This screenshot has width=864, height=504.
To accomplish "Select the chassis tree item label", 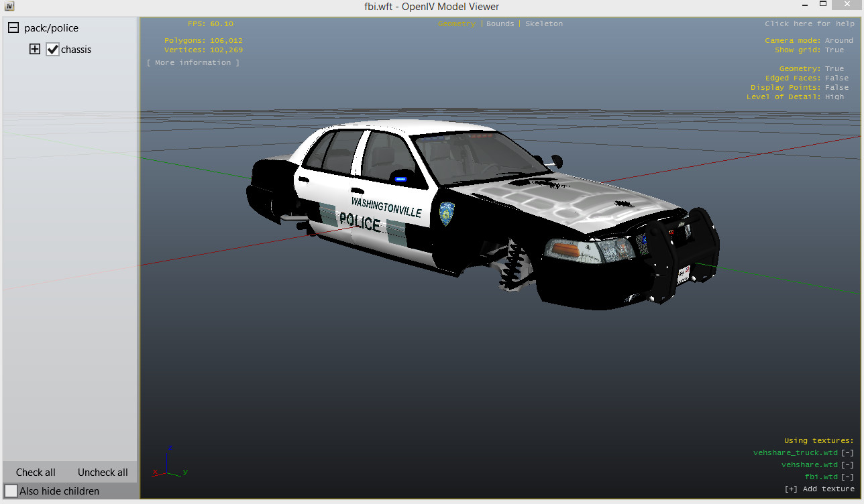I will 76,50.
